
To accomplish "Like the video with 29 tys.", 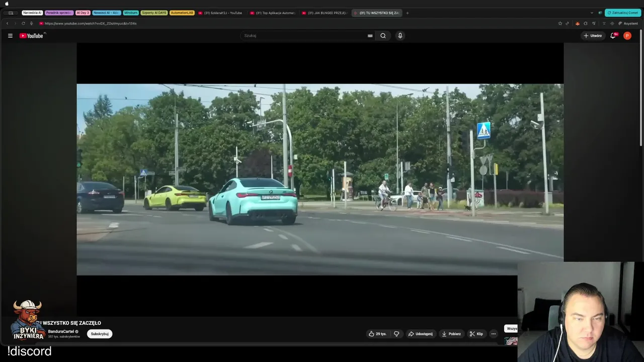I will [378, 334].
